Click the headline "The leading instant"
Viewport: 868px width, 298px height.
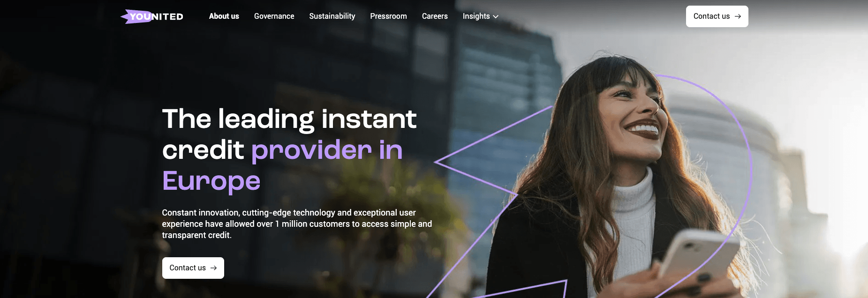tap(289, 119)
